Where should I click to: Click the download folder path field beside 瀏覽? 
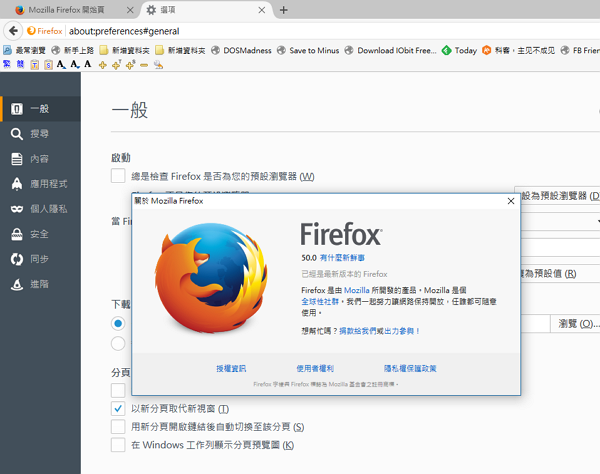pos(535,324)
